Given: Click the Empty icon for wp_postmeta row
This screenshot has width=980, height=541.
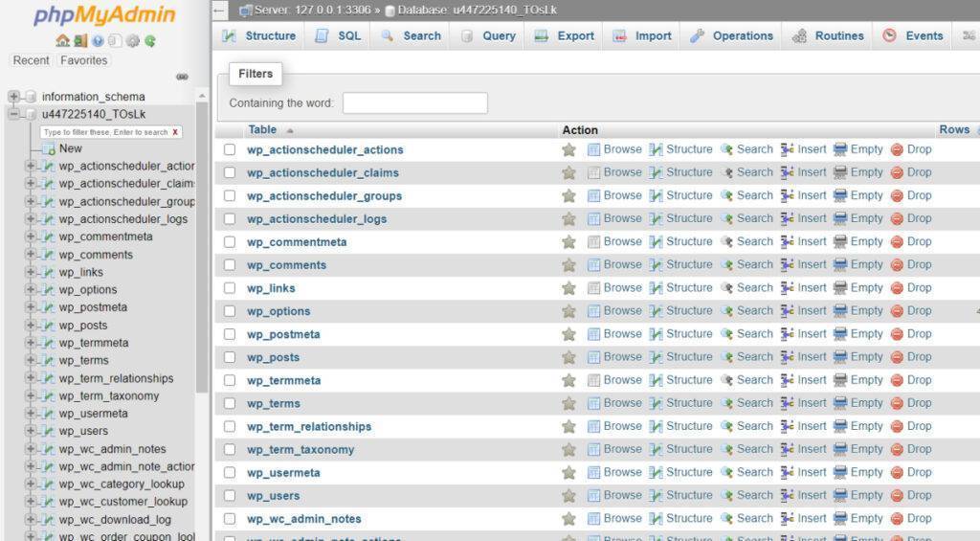Looking at the screenshot, I should [840, 334].
